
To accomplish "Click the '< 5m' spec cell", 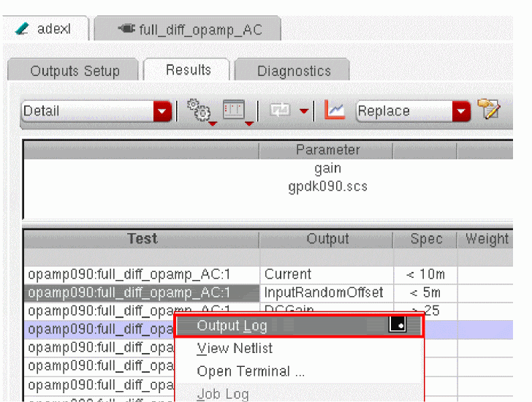I will (x=425, y=293).
